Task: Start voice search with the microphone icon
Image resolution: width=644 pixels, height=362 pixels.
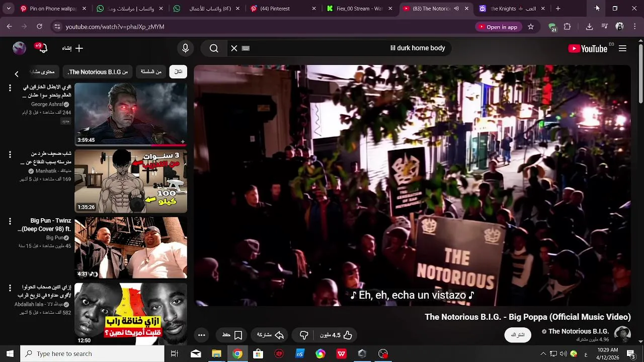Action: 185,48
